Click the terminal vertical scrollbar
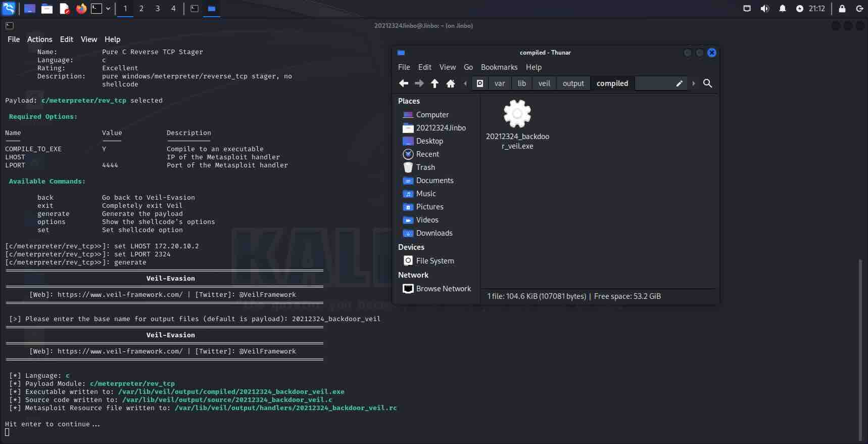 click(860, 349)
